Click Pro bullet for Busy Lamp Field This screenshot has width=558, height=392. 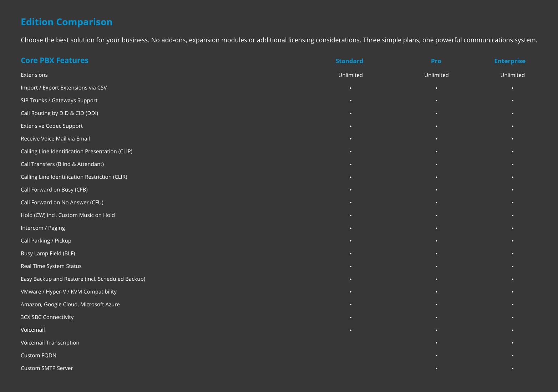tap(436, 254)
